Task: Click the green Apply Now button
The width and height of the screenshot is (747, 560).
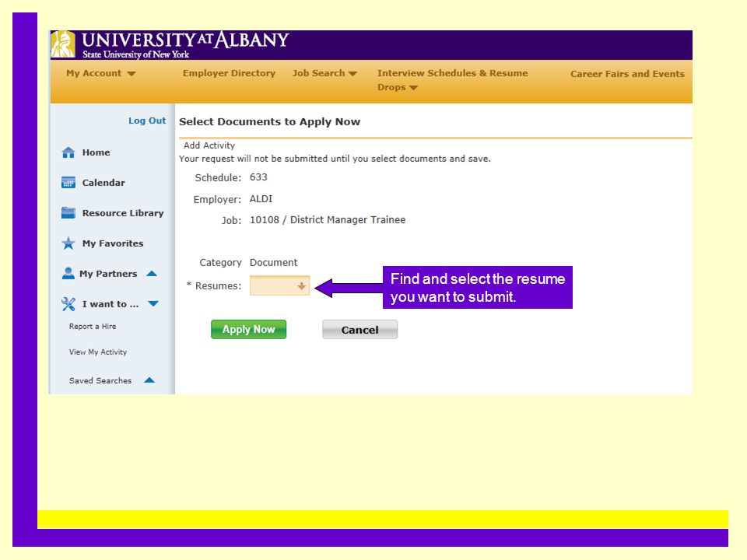Action: point(249,330)
